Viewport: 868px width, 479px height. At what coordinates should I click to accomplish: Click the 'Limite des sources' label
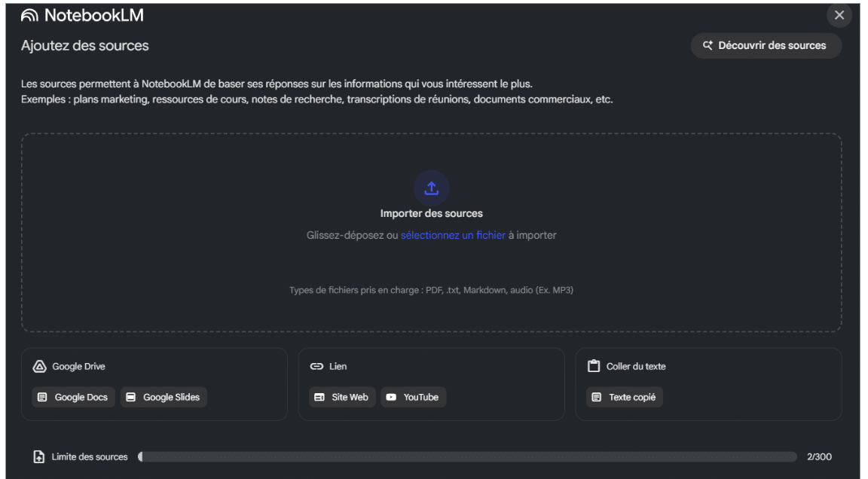pos(90,457)
